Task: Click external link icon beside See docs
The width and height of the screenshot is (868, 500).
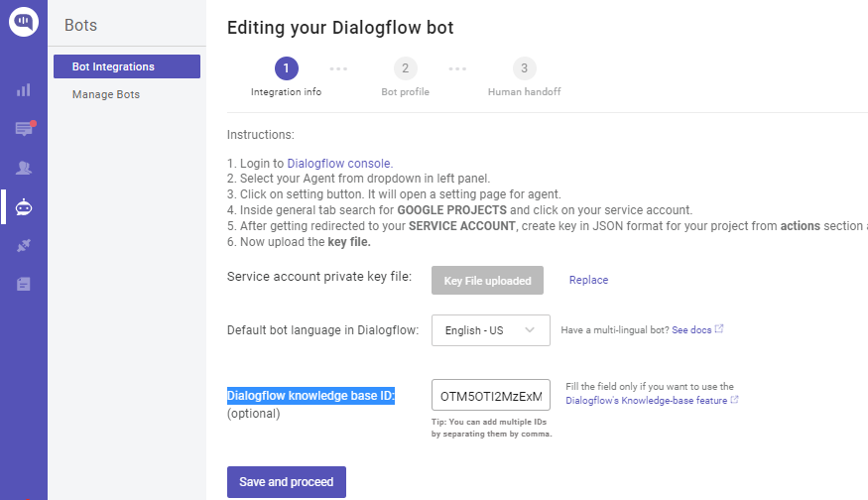Action: (719, 329)
